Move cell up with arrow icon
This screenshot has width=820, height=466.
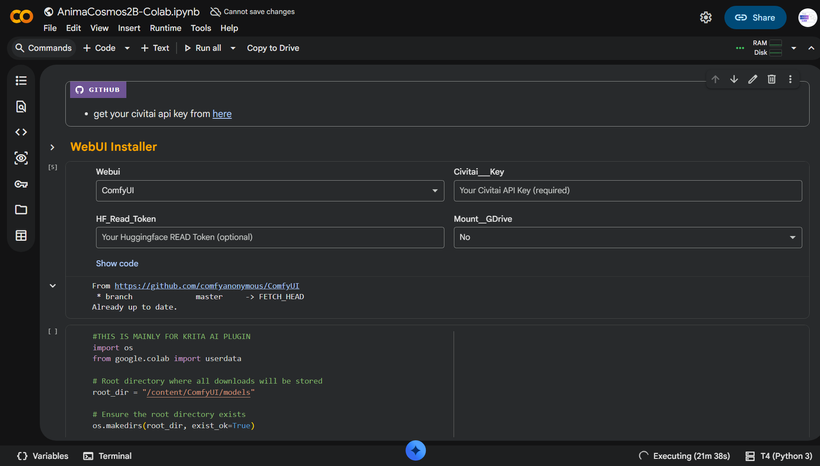coord(715,79)
